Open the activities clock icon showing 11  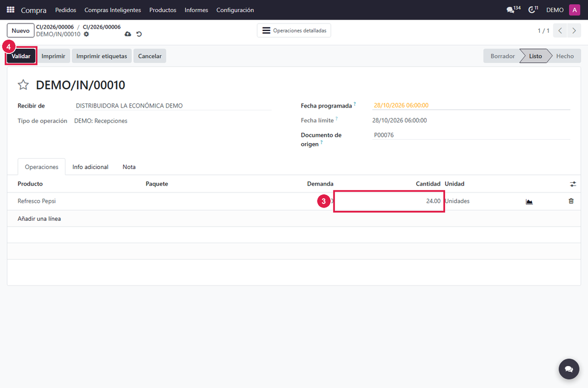533,10
